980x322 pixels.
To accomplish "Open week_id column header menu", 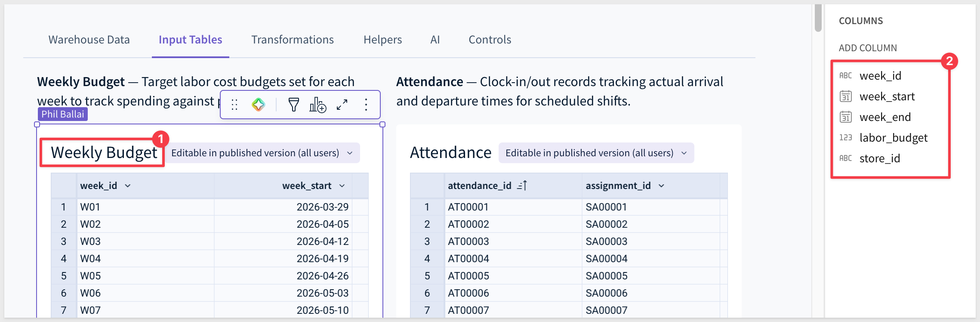I will [128, 186].
